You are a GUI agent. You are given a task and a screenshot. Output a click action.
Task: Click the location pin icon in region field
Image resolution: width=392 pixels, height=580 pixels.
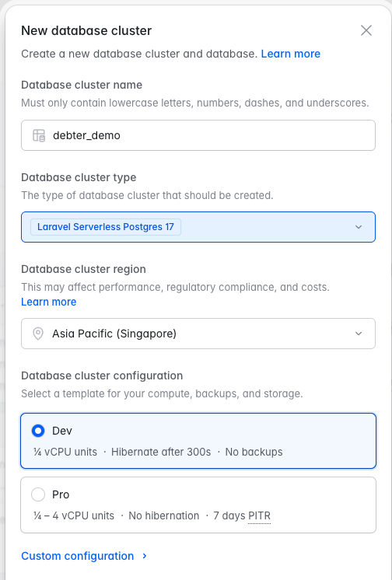click(38, 334)
